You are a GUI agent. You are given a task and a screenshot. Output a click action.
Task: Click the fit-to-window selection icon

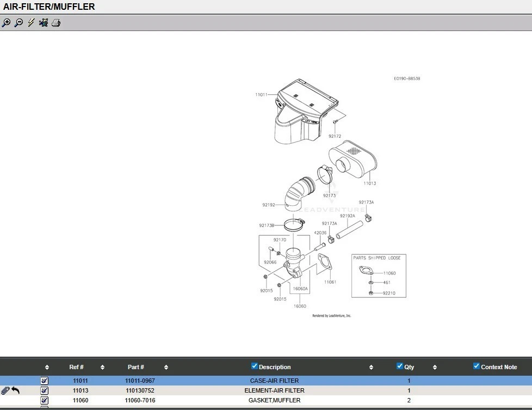[44, 23]
